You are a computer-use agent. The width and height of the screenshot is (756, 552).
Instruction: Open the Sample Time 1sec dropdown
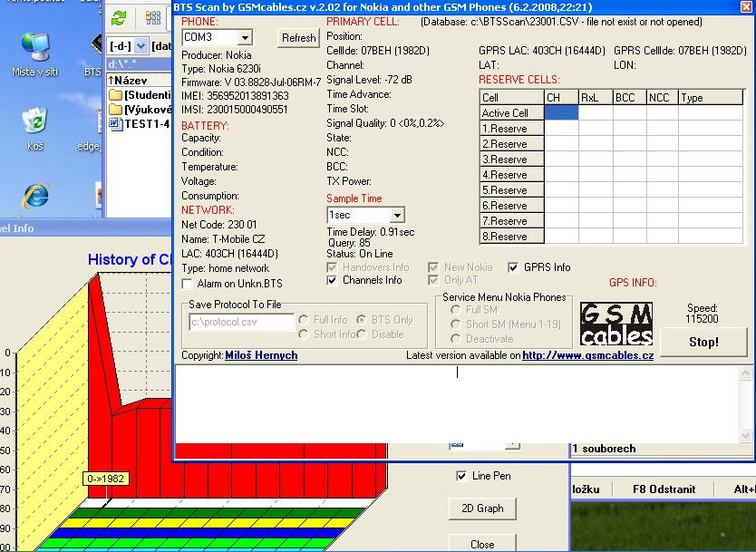coord(397,215)
